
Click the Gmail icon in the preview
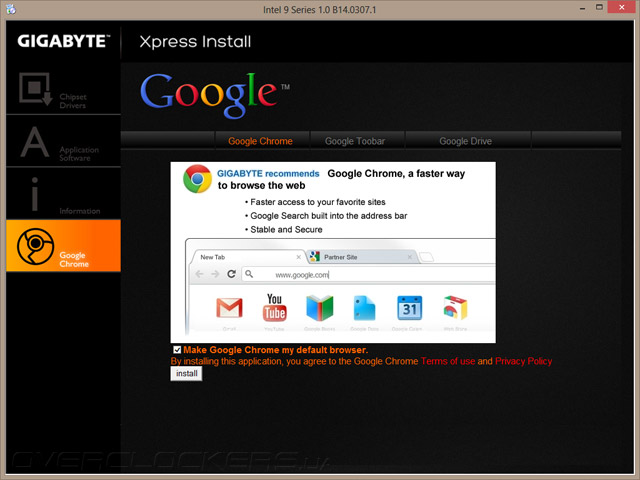229,308
